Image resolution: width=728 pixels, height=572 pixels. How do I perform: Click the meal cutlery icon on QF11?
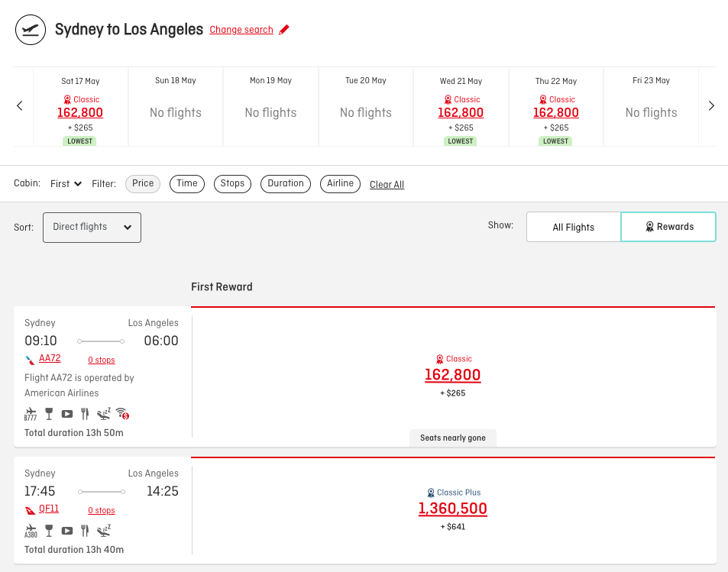pos(85,530)
